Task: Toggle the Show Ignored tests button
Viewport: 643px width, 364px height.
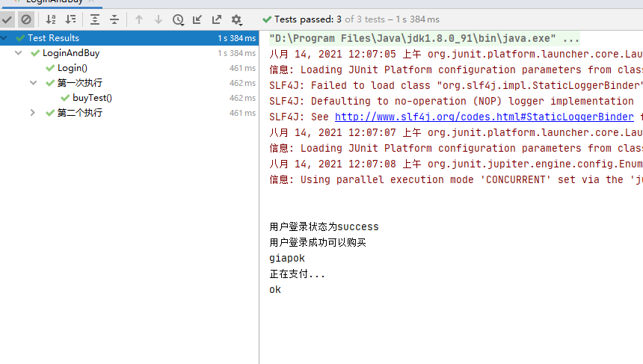Action: (x=26, y=19)
